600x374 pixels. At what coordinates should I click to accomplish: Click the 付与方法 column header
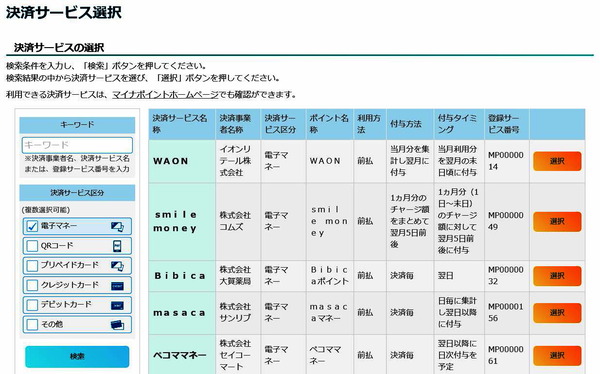pyautogui.click(x=410, y=124)
